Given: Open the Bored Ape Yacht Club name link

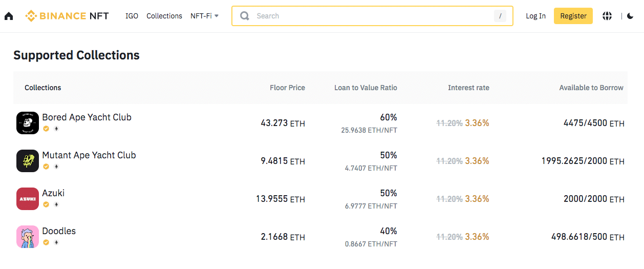Looking at the screenshot, I should click(x=87, y=117).
